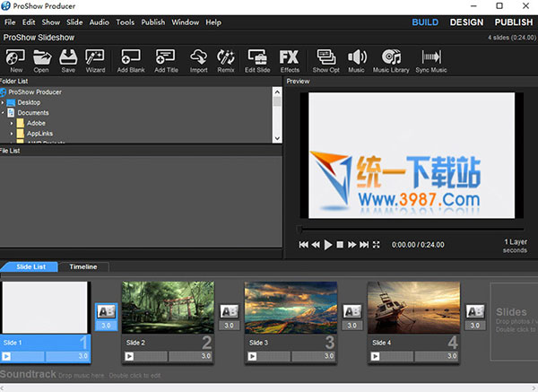
Task: Open the Music Library
Action: click(391, 61)
